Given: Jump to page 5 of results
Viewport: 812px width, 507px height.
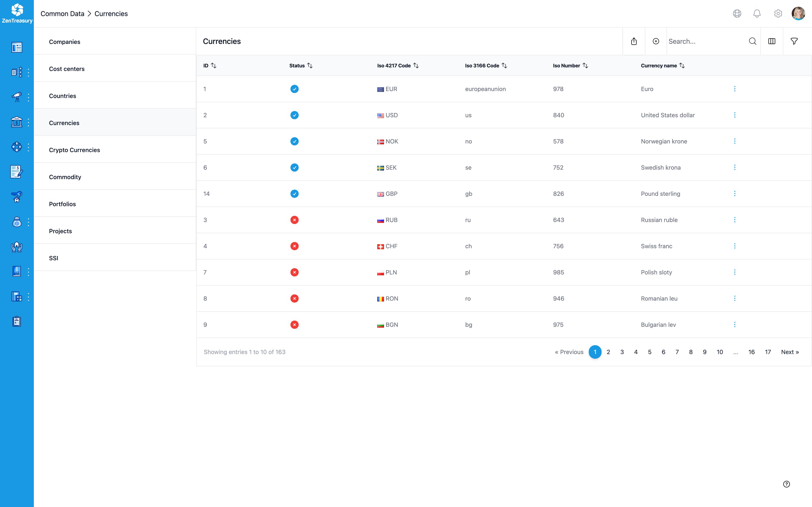Looking at the screenshot, I should (x=649, y=352).
